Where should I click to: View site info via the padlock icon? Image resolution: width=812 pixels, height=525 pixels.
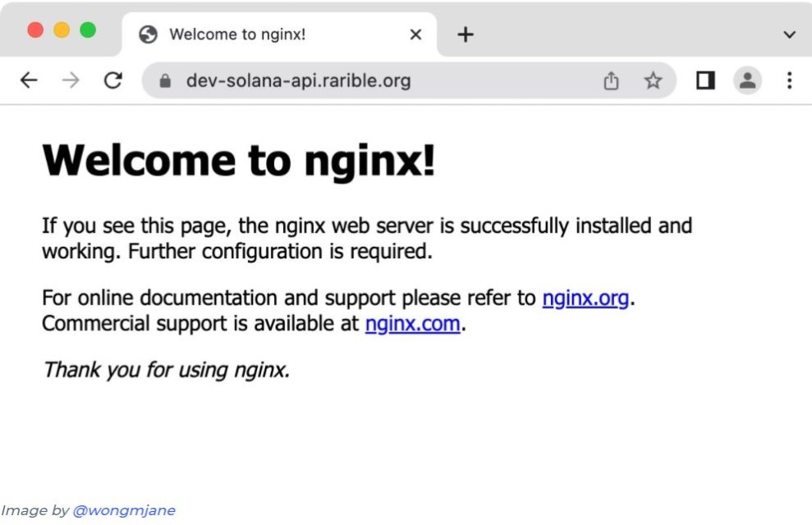click(x=165, y=80)
